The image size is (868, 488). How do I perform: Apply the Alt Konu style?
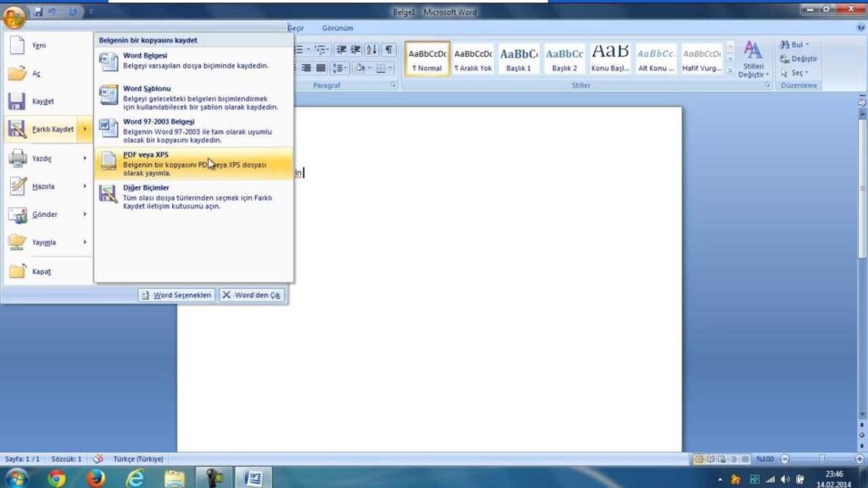[x=656, y=58]
